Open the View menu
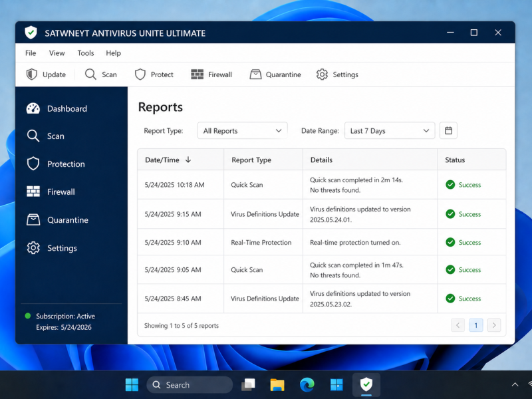This screenshot has height=399, width=532. [57, 53]
